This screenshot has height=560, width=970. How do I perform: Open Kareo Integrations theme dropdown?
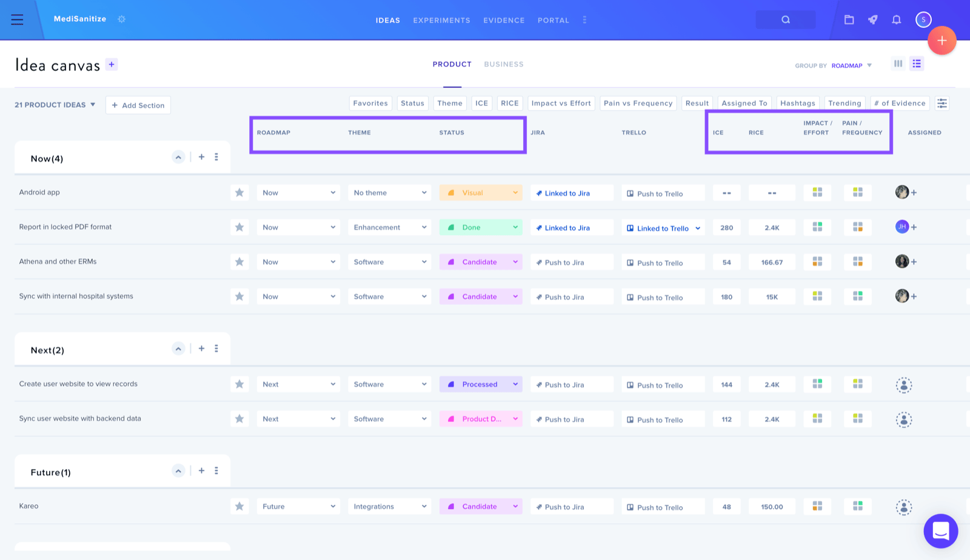click(x=389, y=506)
